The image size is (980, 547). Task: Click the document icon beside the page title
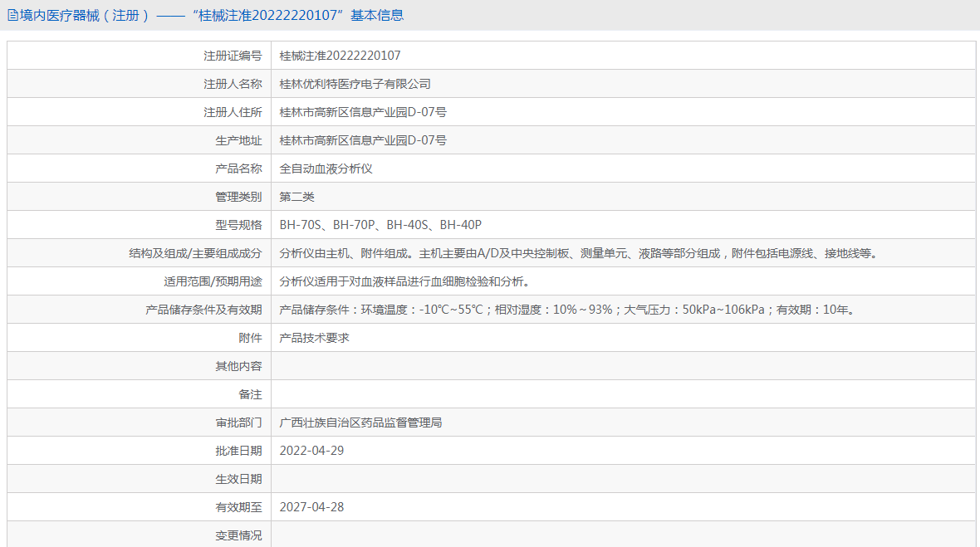point(12,16)
